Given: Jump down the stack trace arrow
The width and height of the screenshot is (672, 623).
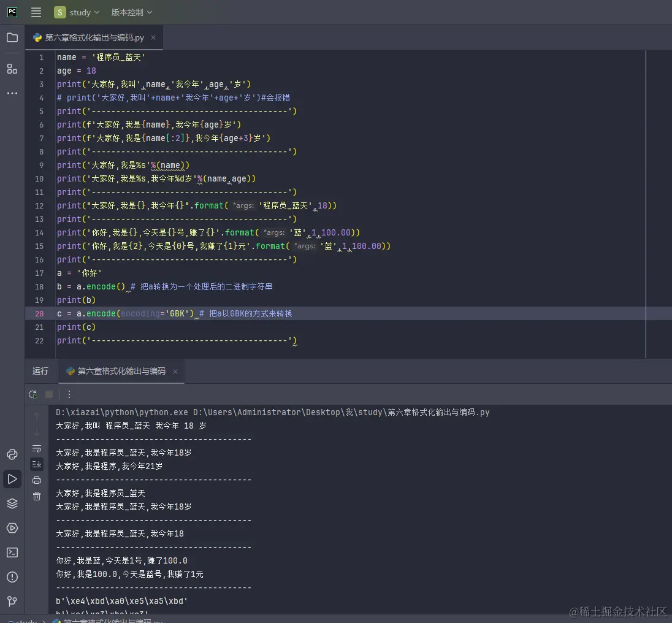Looking at the screenshot, I should [x=37, y=432].
